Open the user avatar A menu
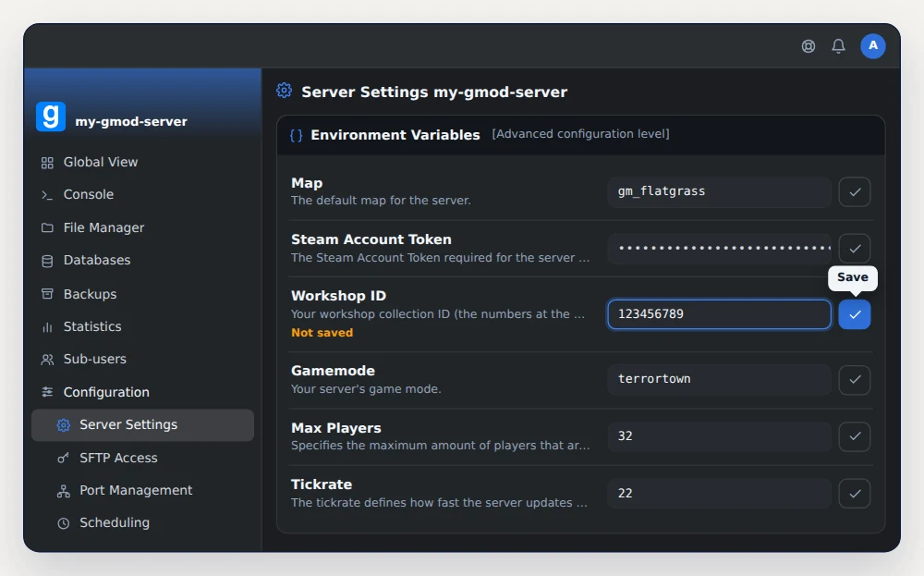This screenshot has width=924, height=576. pos(873,46)
